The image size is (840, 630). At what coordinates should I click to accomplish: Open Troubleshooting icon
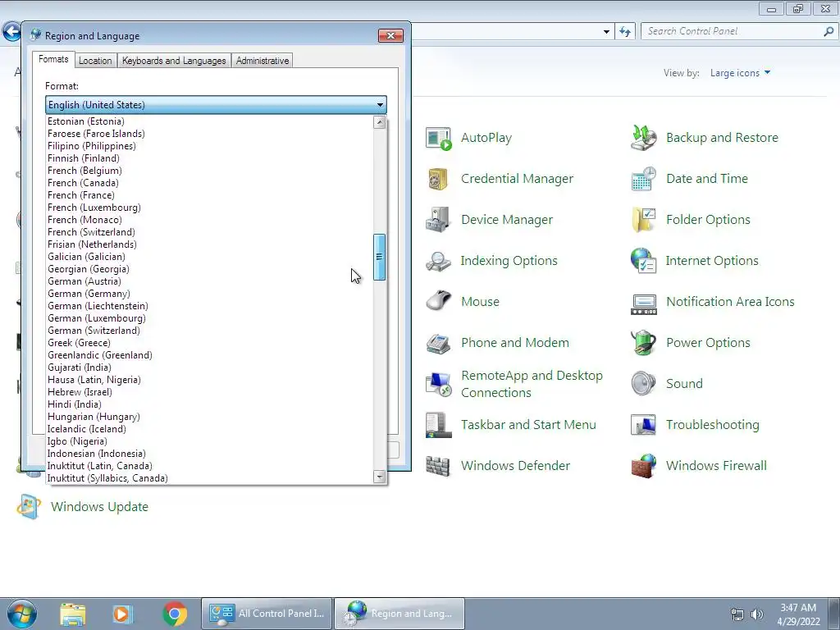pyautogui.click(x=643, y=425)
